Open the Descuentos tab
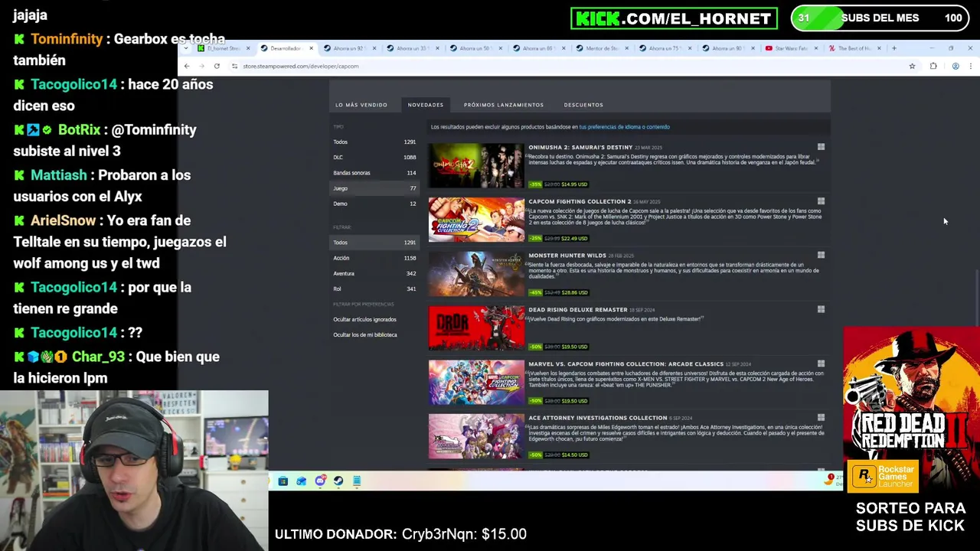The image size is (980, 551). [583, 105]
